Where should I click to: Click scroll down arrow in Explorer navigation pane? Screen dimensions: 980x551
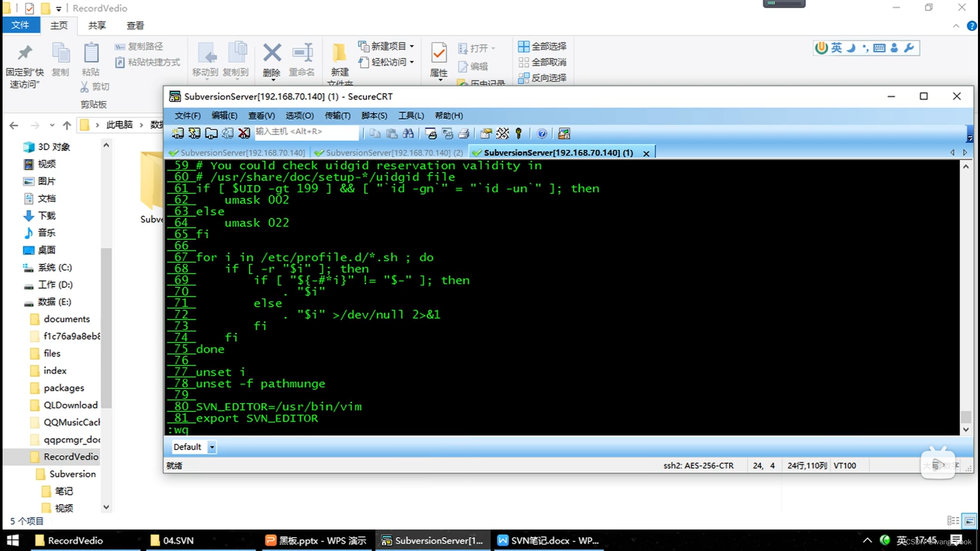[x=106, y=507]
